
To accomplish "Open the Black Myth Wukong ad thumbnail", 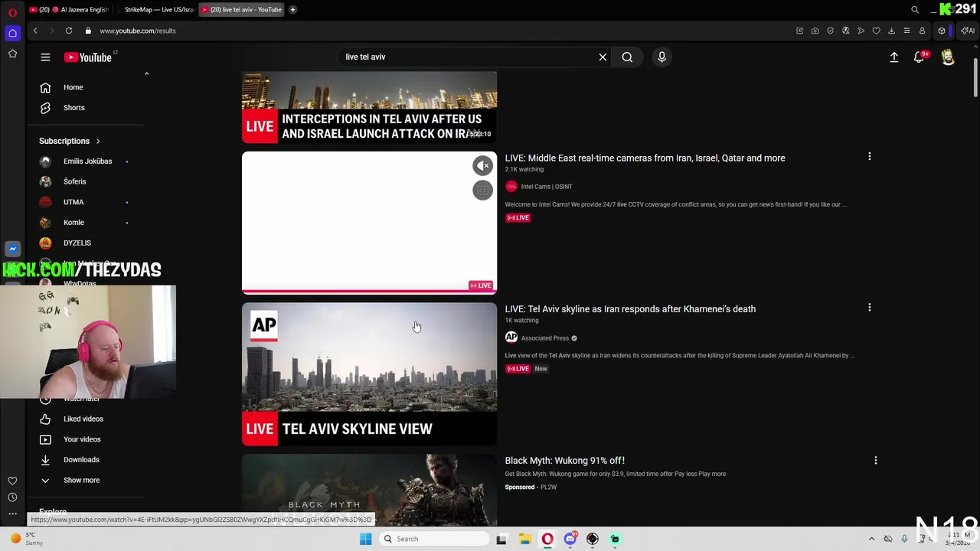I will pyautogui.click(x=369, y=490).
